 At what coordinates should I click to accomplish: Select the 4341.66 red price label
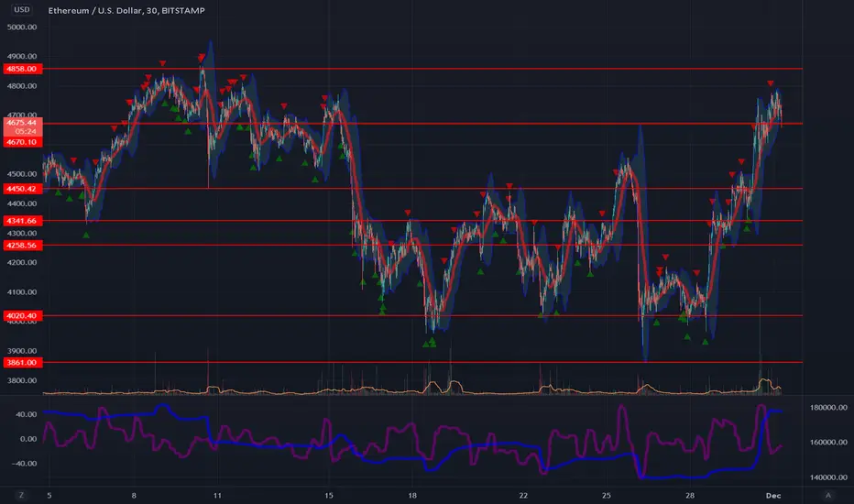22,221
